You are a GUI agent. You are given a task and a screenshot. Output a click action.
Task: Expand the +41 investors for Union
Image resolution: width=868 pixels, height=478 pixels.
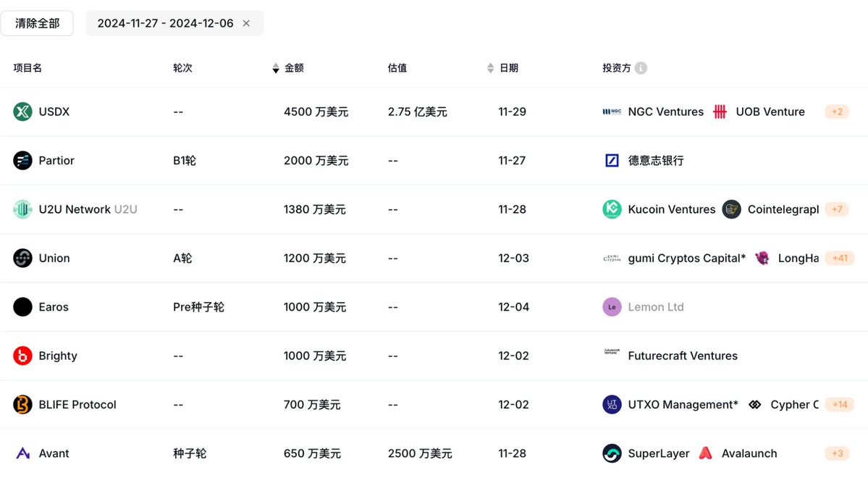point(840,258)
